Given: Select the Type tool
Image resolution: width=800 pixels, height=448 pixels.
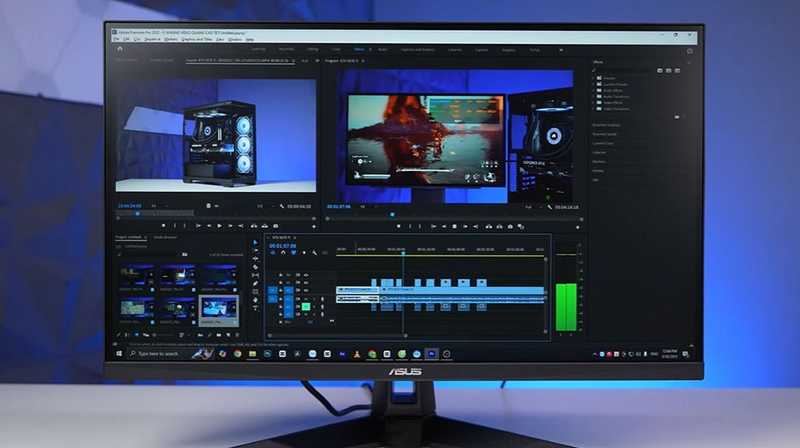Looking at the screenshot, I should point(256,308).
